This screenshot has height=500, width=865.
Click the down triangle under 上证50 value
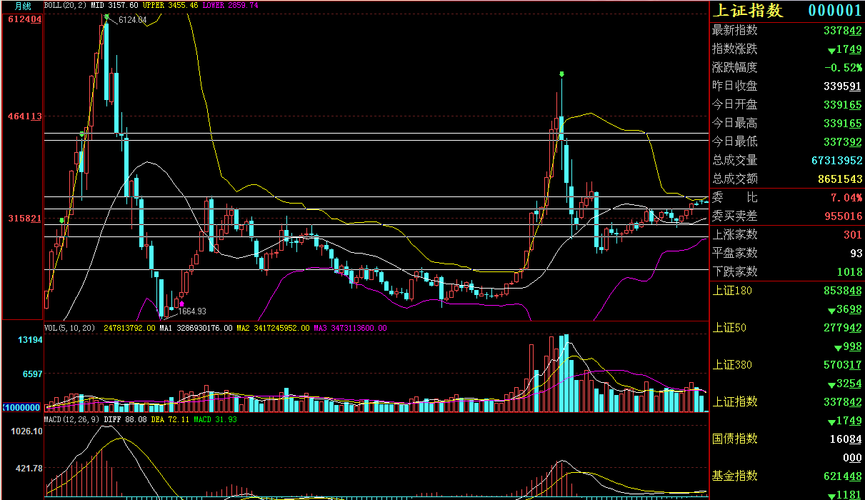(838, 348)
